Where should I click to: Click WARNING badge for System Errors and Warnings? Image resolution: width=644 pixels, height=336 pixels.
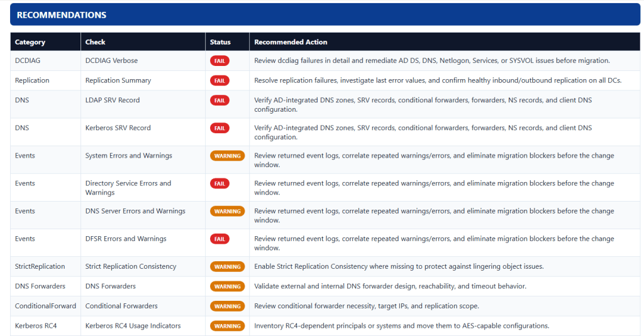coord(227,156)
